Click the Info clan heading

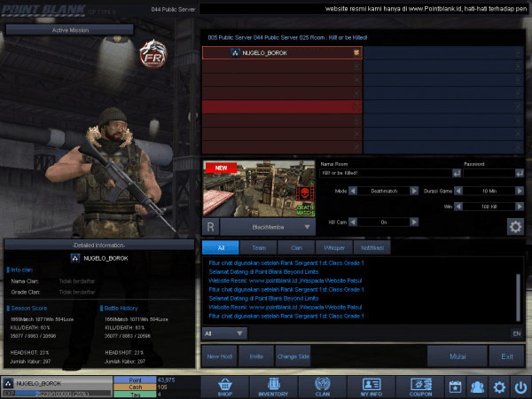tap(21, 270)
